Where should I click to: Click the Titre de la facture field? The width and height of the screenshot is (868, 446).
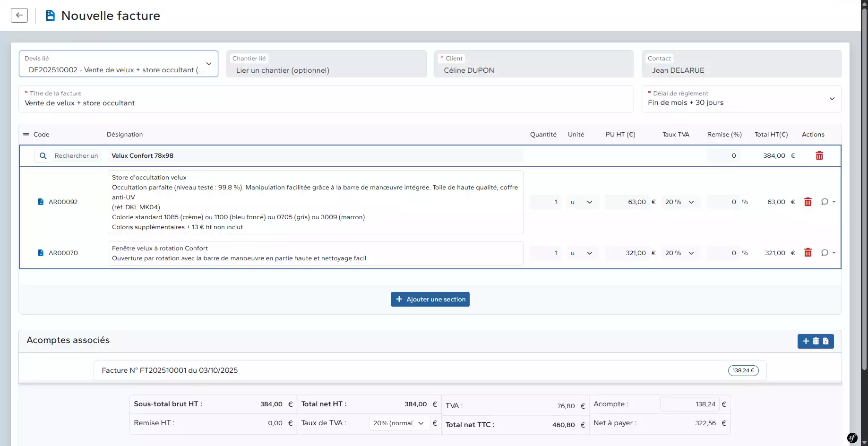326,103
